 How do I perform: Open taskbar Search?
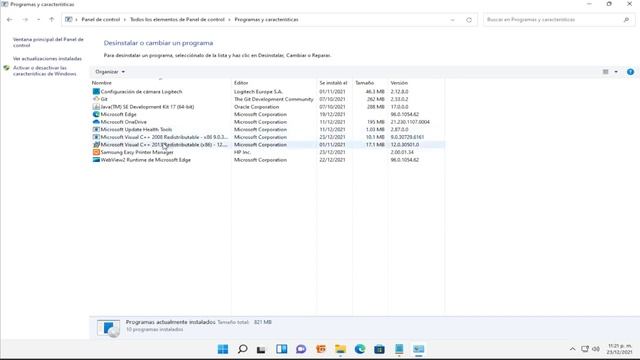242,349
